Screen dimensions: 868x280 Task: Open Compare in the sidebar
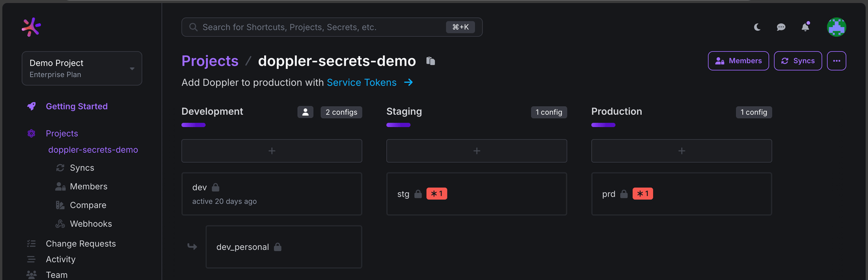pyautogui.click(x=88, y=205)
